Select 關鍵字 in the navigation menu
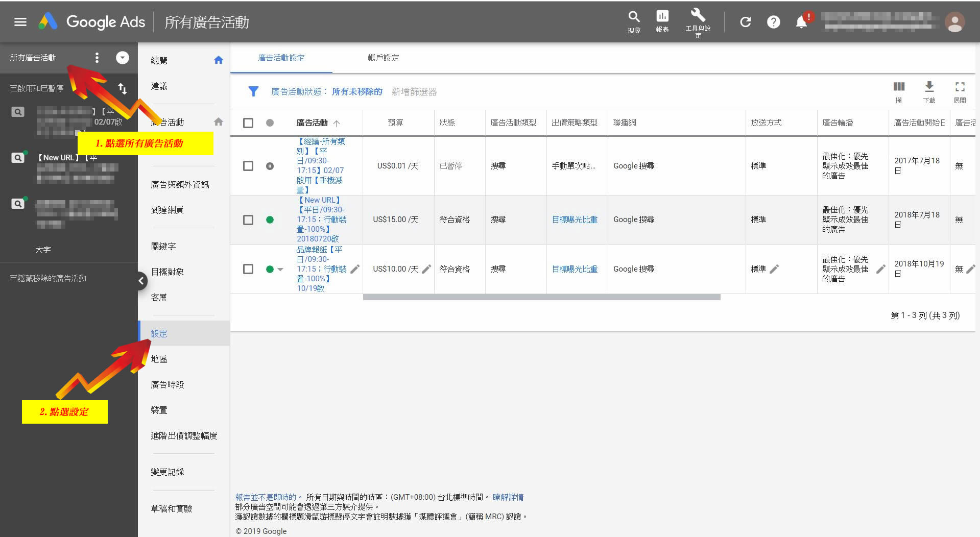The width and height of the screenshot is (980, 537). (163, 246)
